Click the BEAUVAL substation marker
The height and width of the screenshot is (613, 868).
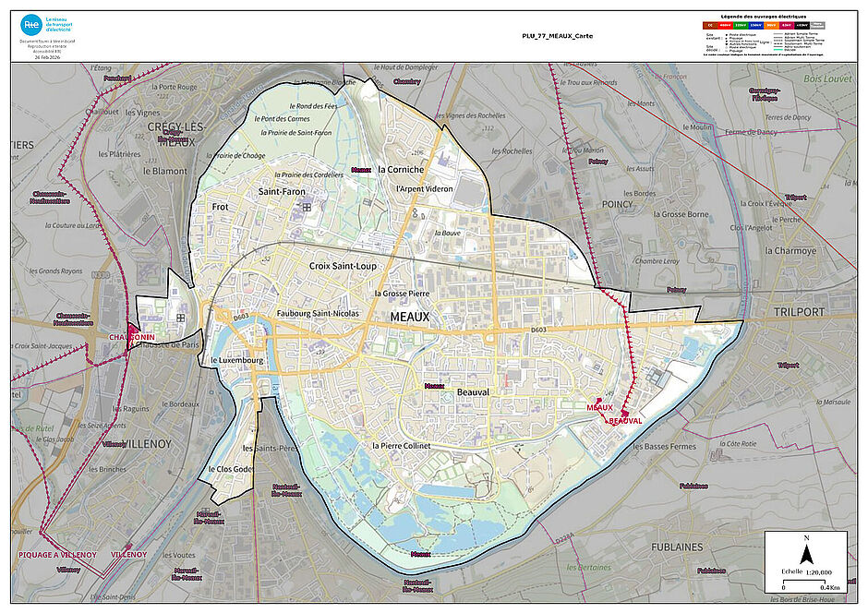point(625,414)
